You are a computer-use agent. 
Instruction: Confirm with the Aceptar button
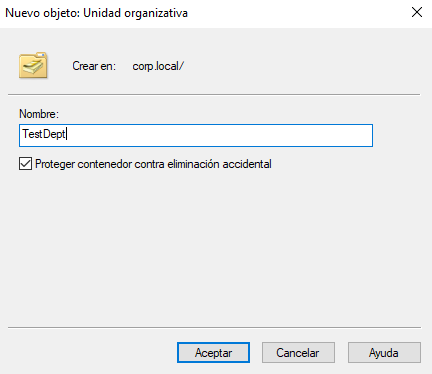pos(213,353)
